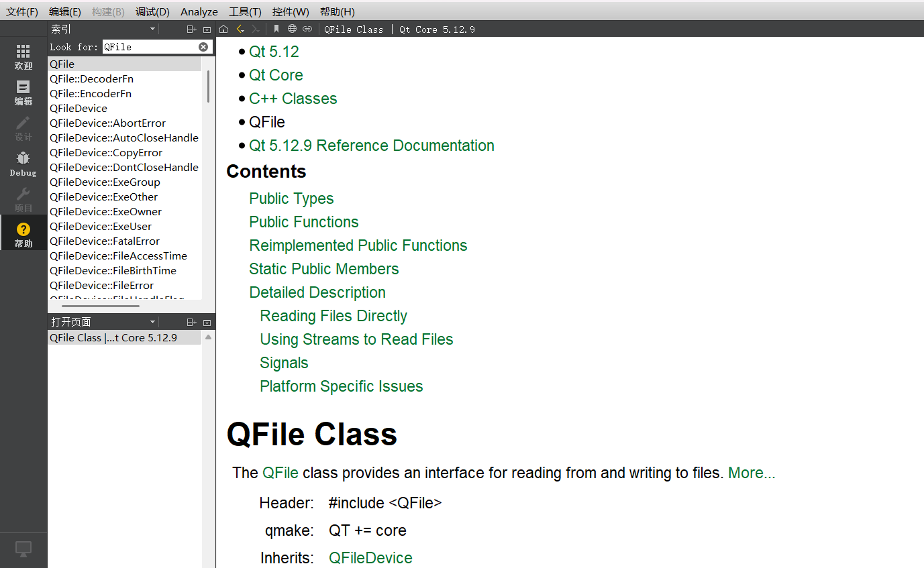The image size is (924, 568).
Task: Open the 欢迎 (Welcome) mode
Action: tap(23, 57)
